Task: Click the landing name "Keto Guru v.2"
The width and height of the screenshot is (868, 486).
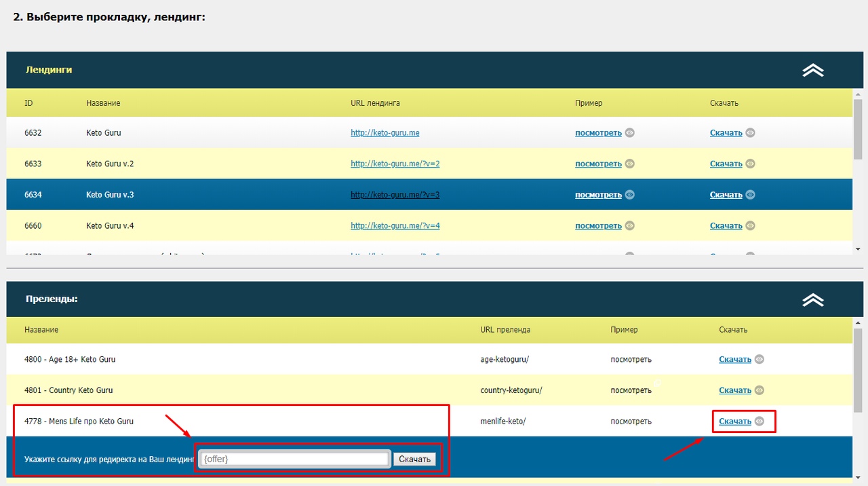Action: point(110,164)
